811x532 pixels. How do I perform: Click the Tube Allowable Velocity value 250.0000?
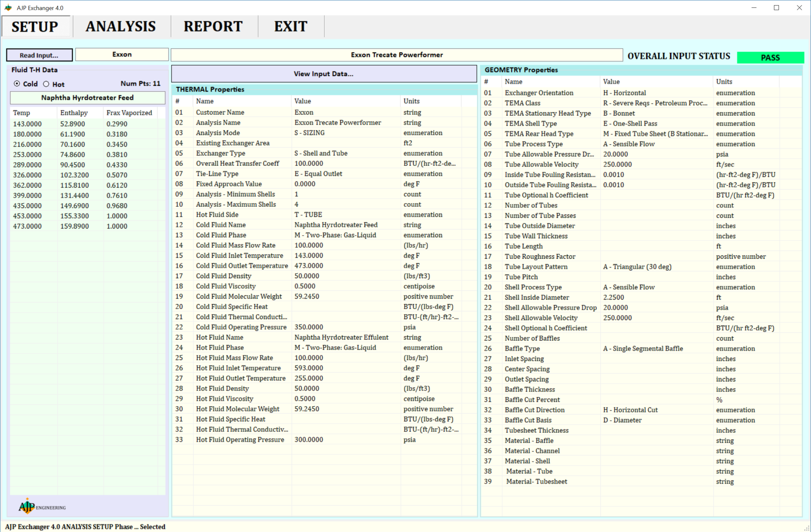pos(617,165)
